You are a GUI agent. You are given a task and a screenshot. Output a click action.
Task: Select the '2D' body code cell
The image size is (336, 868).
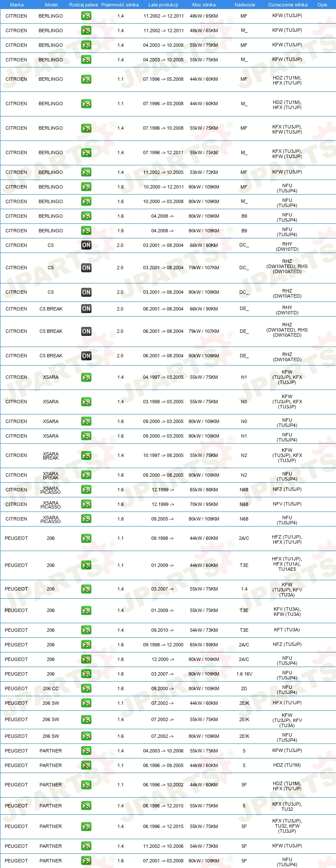[244, 688]
